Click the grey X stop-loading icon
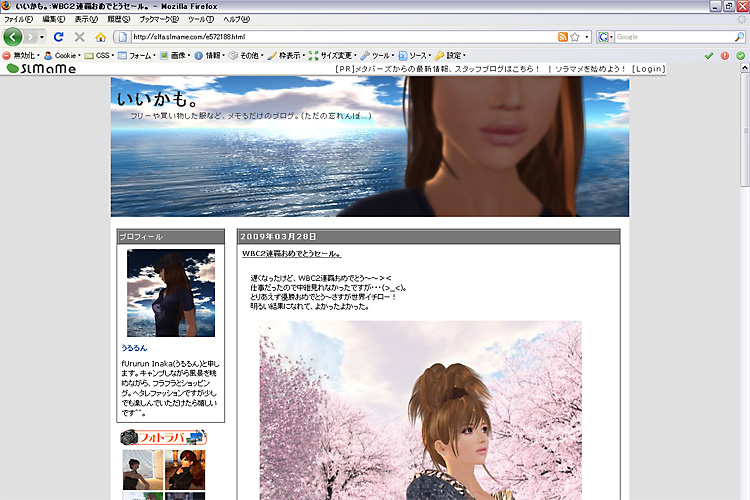This screenshot has height=500, width=750. pos(80,37)
